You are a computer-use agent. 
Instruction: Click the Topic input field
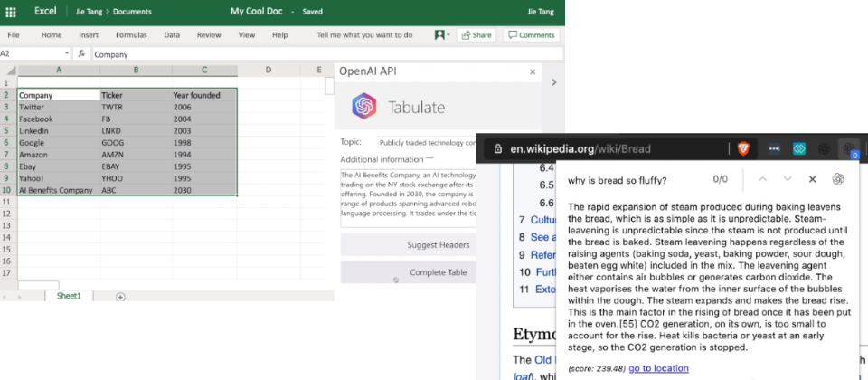tap(428, 142)
